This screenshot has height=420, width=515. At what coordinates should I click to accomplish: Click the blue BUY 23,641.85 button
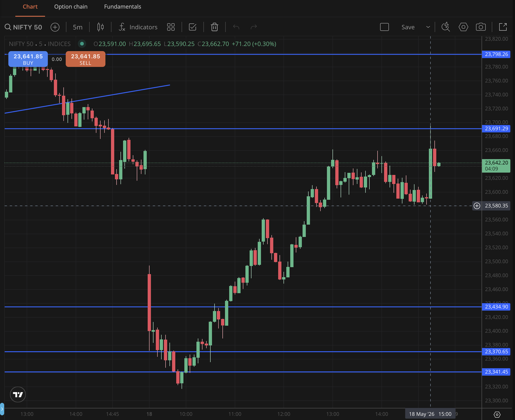pos(28,59)
